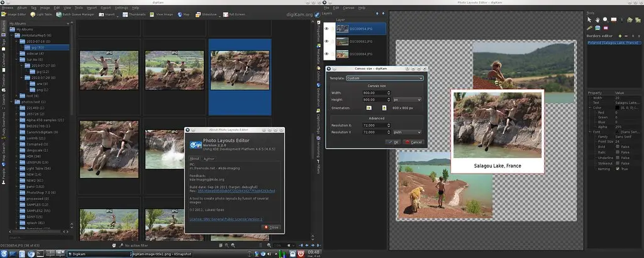Collapse the 2010-07-27 album folder
The height and width of the screenshot is (258, 644).
click(x=23, y=65)
